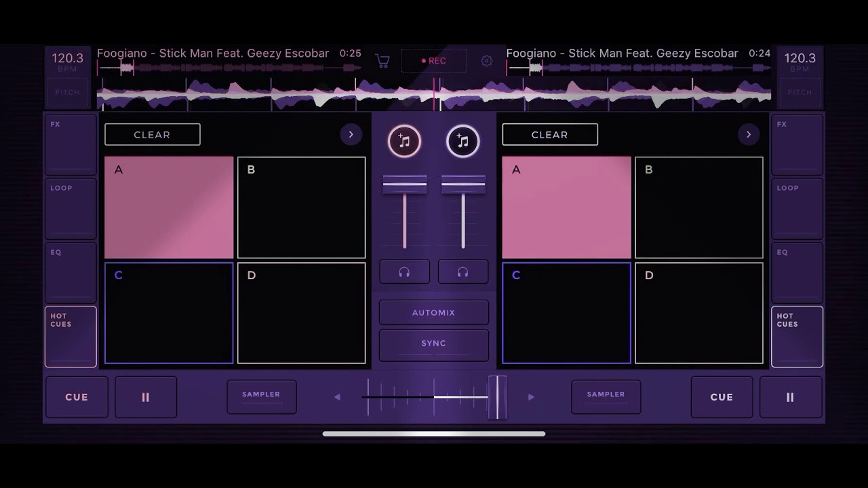
Task: Open left deck SAMPLER
Action: point(262,397)
